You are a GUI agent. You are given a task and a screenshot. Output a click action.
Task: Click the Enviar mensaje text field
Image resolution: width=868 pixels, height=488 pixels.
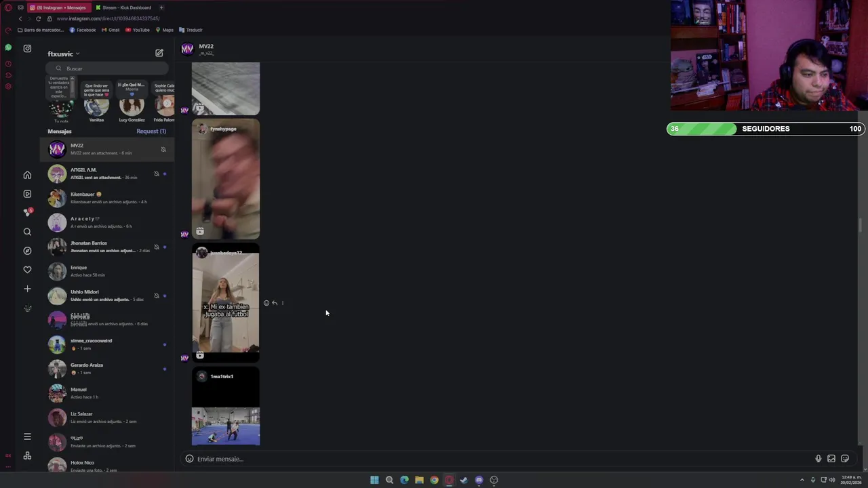coord(502,459)
